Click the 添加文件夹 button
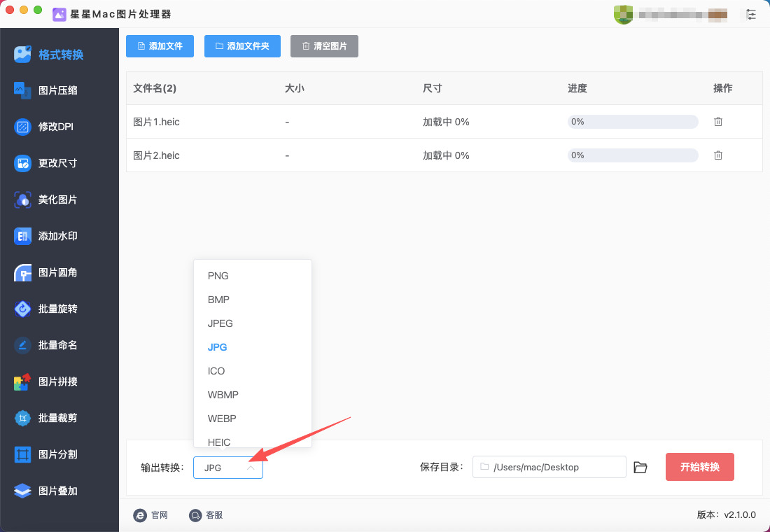 point(243,46)
